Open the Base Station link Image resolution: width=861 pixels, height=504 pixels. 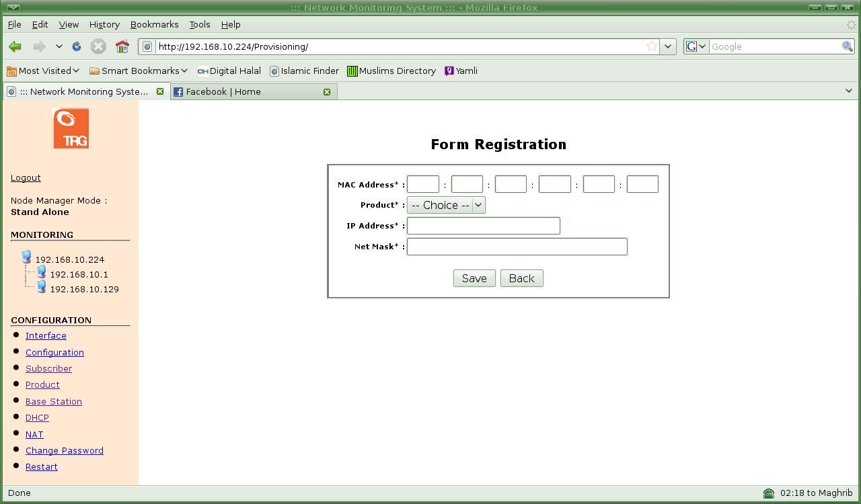pos(54,401)
